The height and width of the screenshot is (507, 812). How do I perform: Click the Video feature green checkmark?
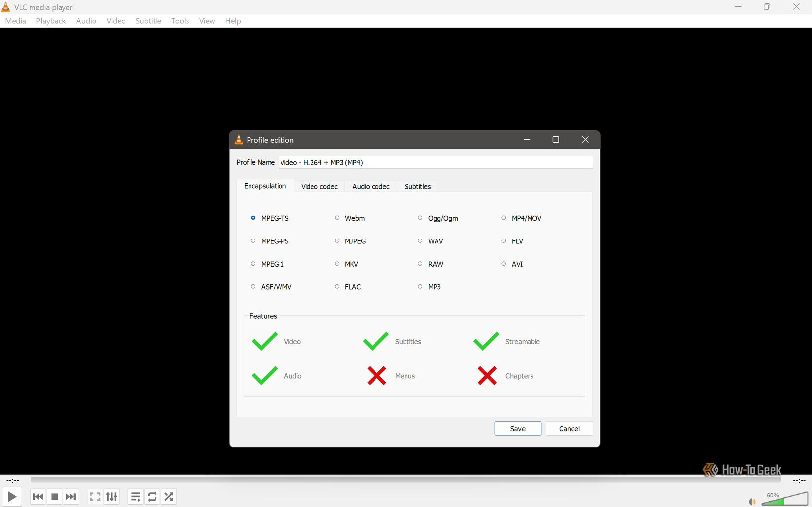[265, 341]
